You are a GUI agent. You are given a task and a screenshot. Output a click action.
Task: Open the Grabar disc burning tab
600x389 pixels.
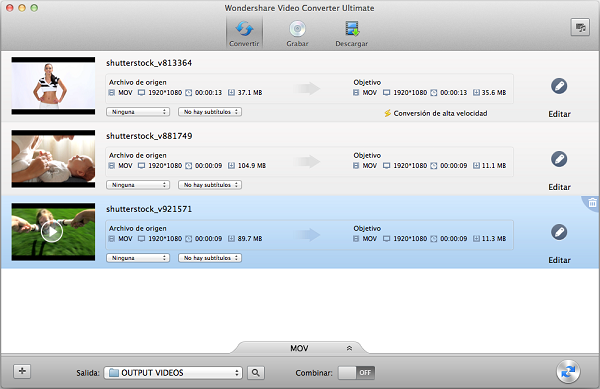297,33
